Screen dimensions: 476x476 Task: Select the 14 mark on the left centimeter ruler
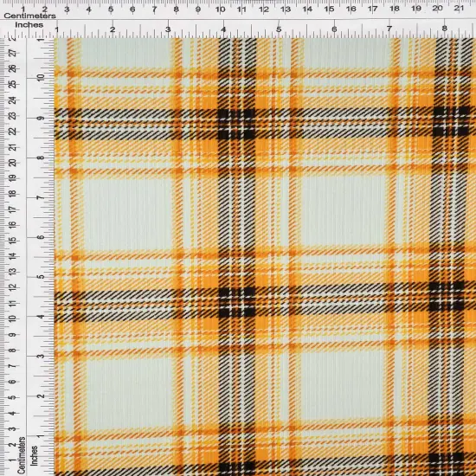click(x=12, y=255)
